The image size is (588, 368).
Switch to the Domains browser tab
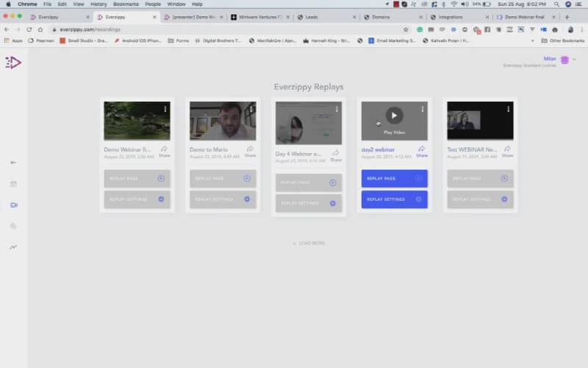pyautogui.click(x=393, y=17)
